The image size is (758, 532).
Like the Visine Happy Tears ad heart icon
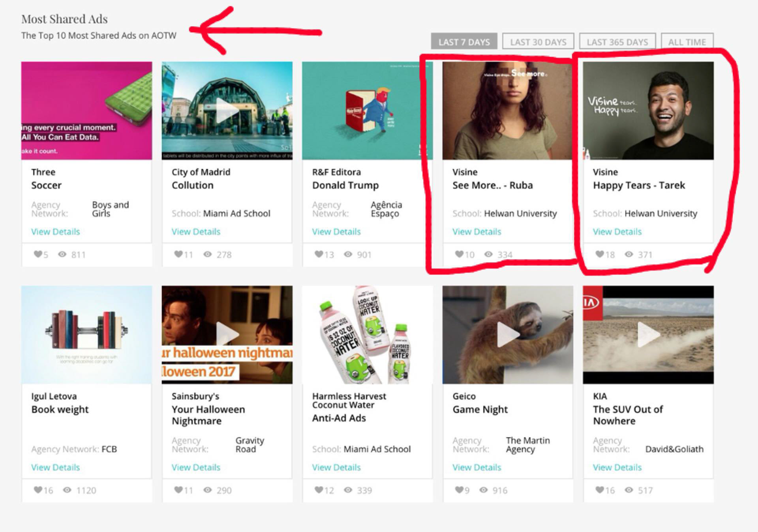pyautogui.click(x=599, y=254)
